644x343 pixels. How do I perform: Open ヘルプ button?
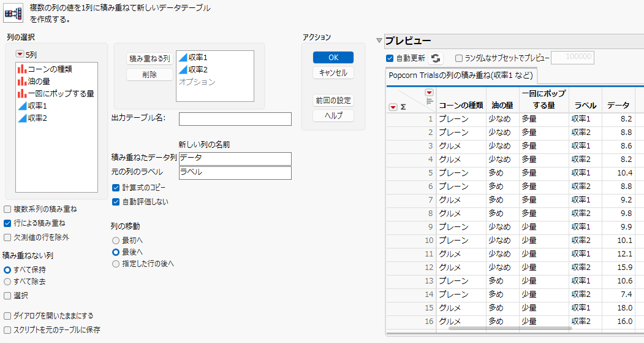[333, 116]
